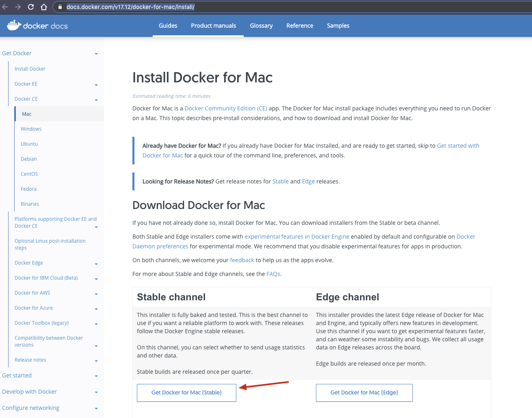Collapse the Docker CE sidebar arrow
The width and height of the screenshot is (532, 418).
click(x=96, y=100)
